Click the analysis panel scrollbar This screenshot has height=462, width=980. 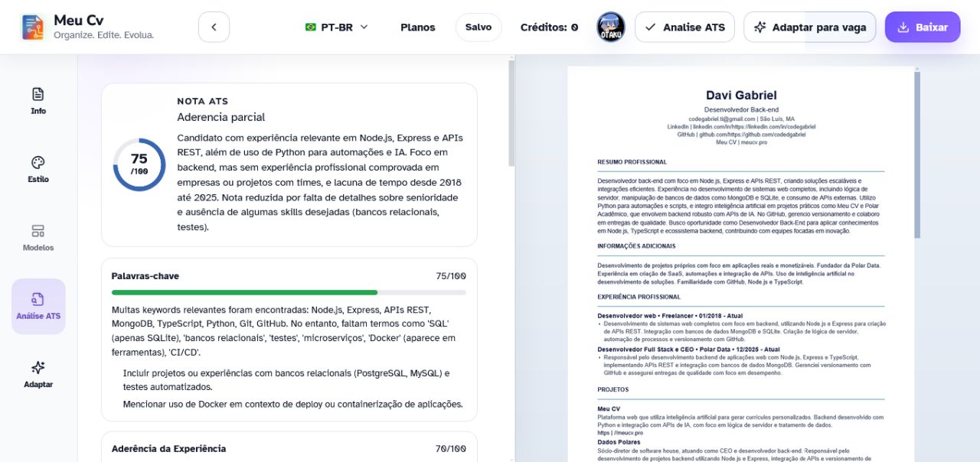pyautogui.click(x=511, y=115)
